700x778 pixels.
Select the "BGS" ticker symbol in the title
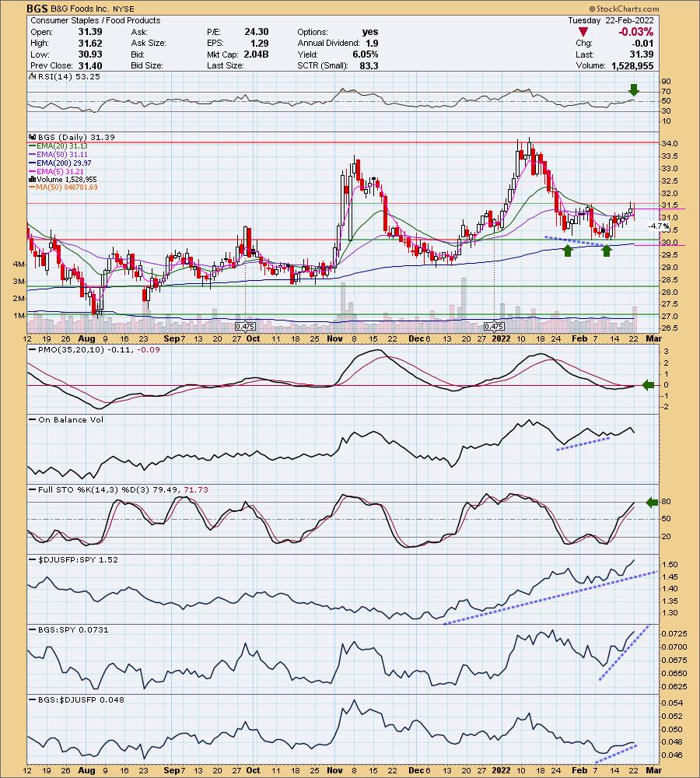tap(37, 9)
